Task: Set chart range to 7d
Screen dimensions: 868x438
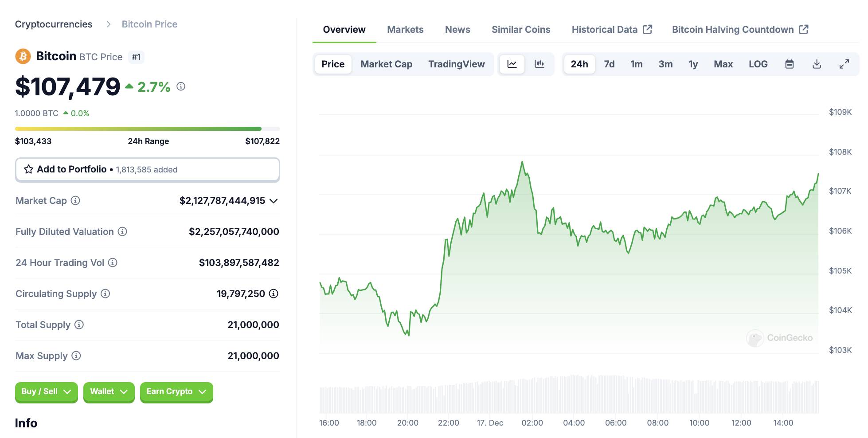Action: (x=609, y=64)
